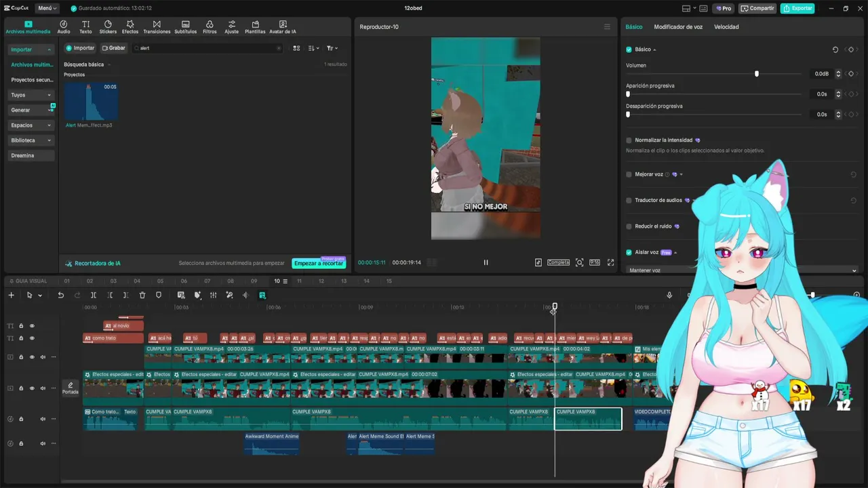Click the fullscreen icon in the player
This screenshot has height=488, width=868.
[x=610, y=262]
